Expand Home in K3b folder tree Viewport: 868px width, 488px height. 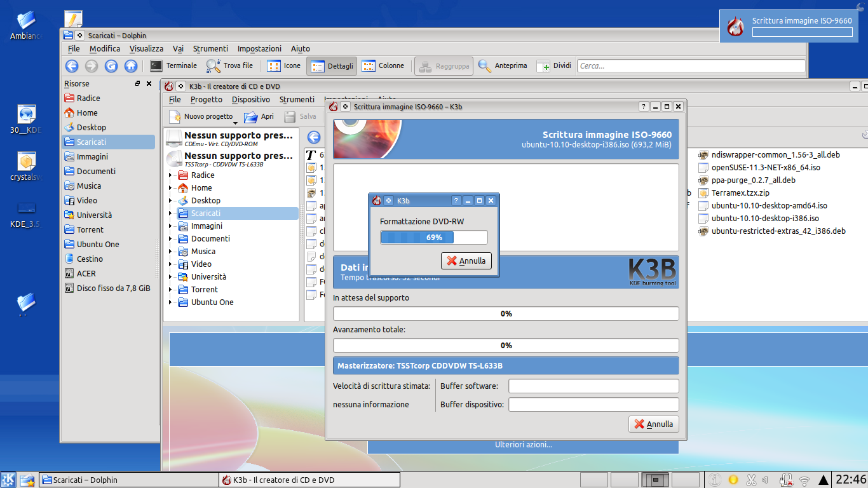[170, 188]
